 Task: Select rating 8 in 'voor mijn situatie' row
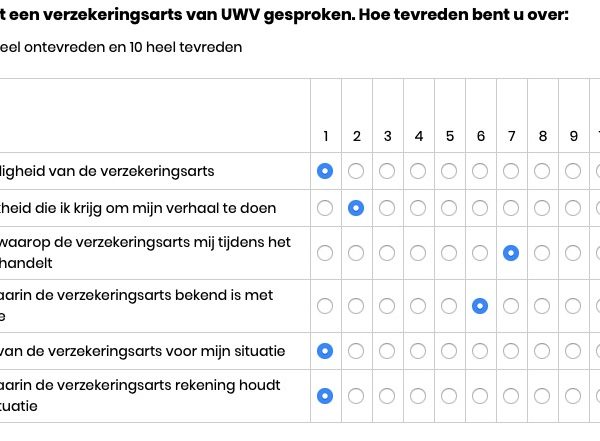coord(542,351)
